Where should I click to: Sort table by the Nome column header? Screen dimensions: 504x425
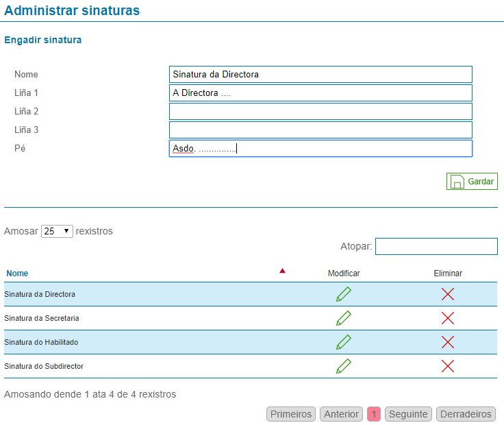tap(18, 274)
